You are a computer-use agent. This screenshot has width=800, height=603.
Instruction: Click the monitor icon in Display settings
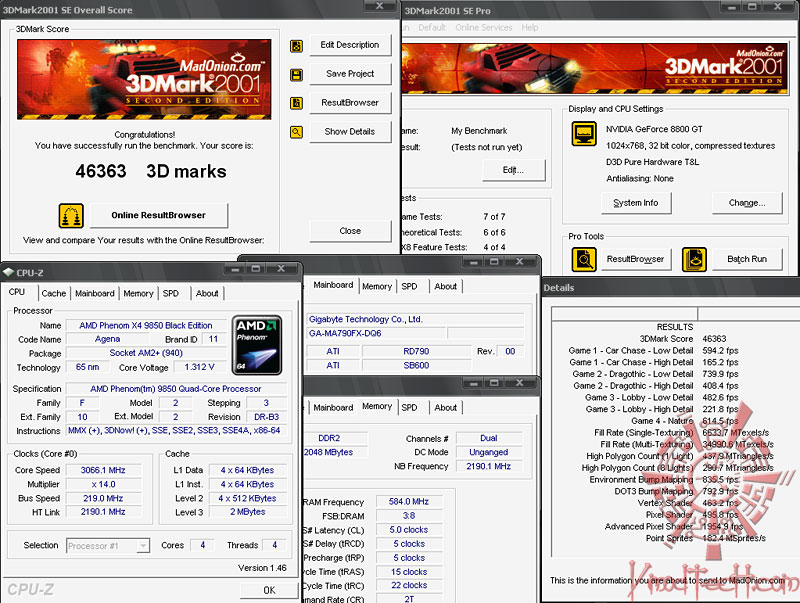coord(584,134)
